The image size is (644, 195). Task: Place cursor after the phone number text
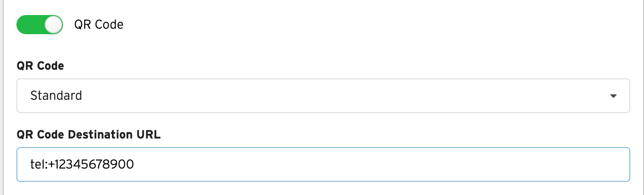coord(135,164)
